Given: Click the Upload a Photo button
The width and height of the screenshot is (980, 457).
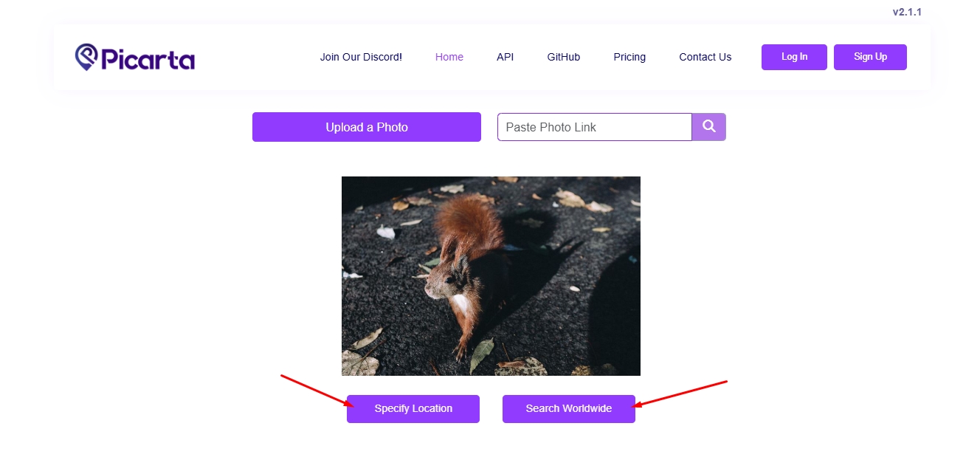Looking at the screenshot, I should tap(367, 127).
